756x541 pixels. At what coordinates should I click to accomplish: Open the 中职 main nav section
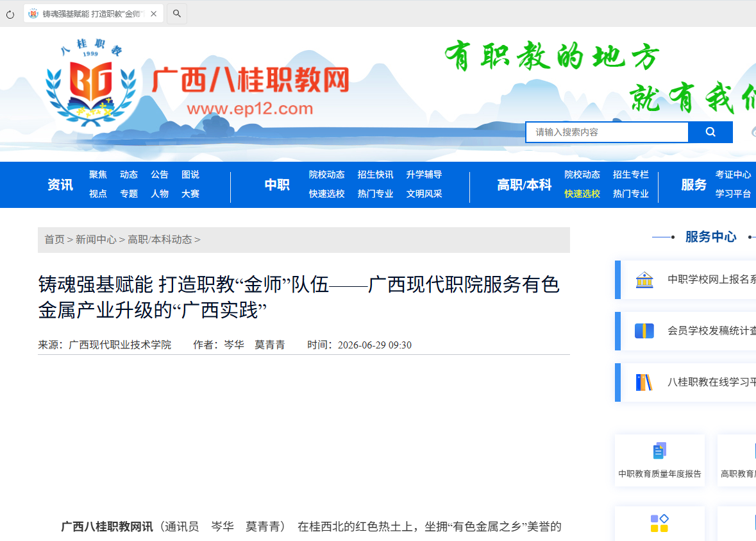[x=277, y=185]
